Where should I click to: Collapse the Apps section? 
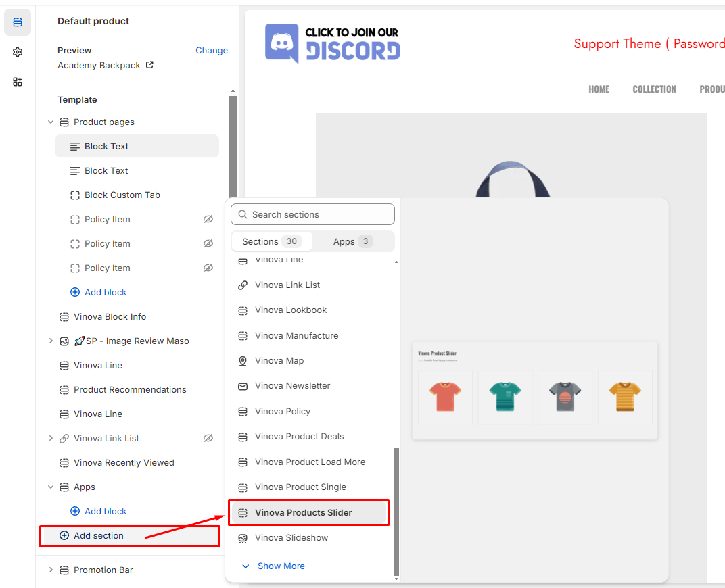point(51,487)
